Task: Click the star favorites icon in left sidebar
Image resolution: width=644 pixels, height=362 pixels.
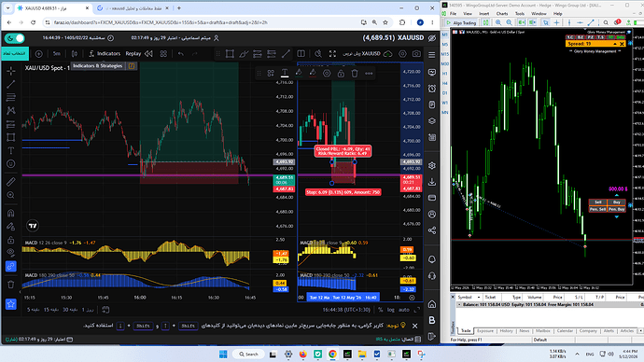Action: pos(11,304)
